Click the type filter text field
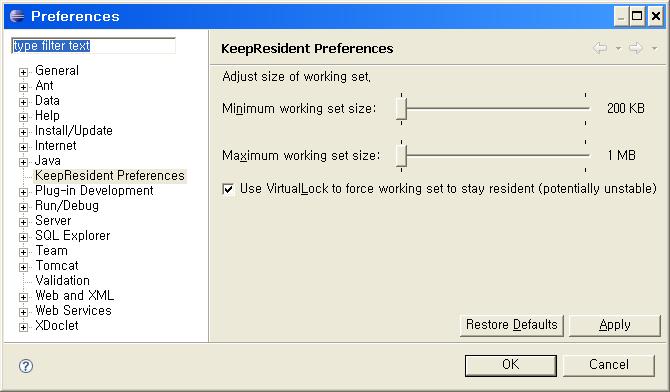This screenshot has width=670, height=392. [93, 46]
